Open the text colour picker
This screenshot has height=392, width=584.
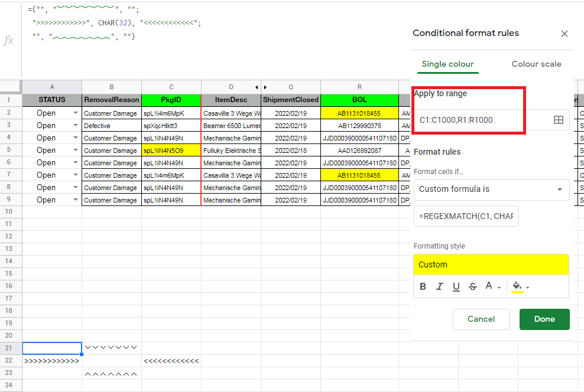click(493, 286)
